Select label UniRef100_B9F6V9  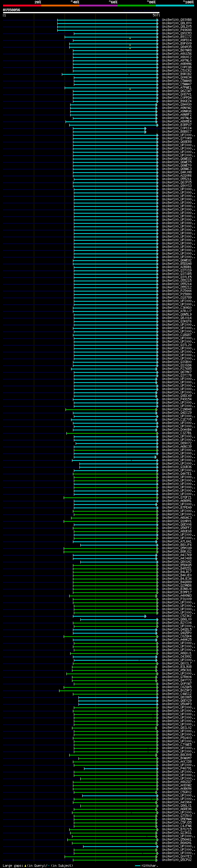pos(177,43)
